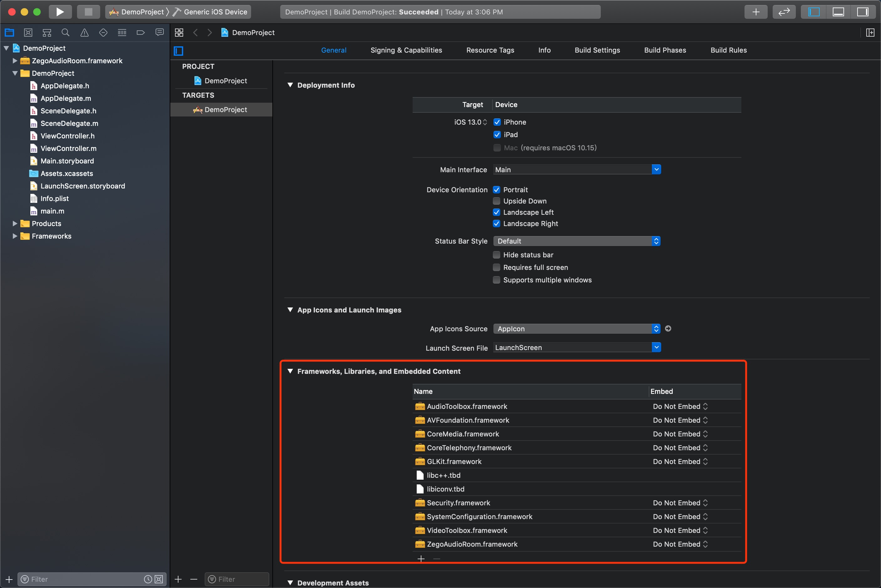Enable Upside Down orientation
This screenshot has height=588, width=881.
496,201
